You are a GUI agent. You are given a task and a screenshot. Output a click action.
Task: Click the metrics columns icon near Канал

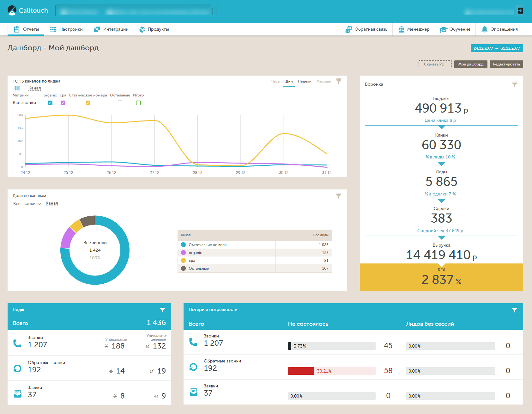point(17,88)
